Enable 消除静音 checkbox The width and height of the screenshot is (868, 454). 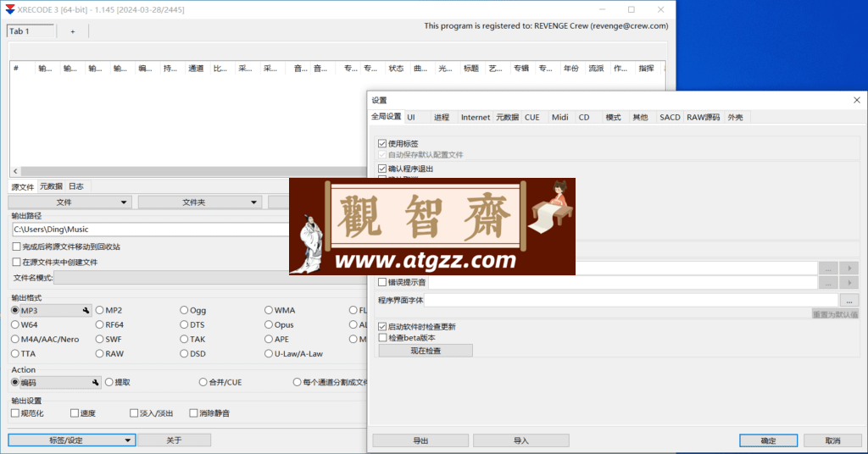coord(193,413)
